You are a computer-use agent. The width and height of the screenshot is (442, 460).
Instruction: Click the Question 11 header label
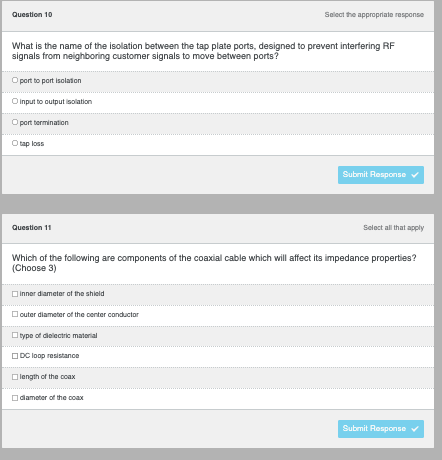32,228
